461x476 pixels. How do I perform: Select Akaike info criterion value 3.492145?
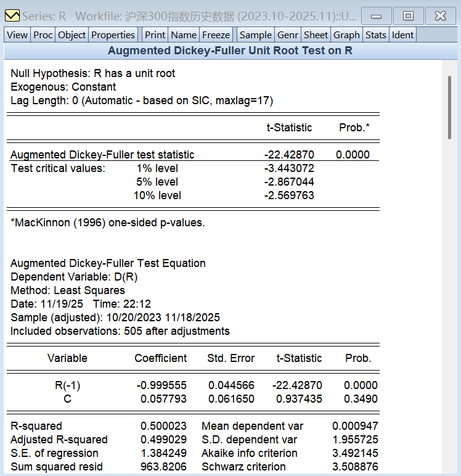click(355, 453)
